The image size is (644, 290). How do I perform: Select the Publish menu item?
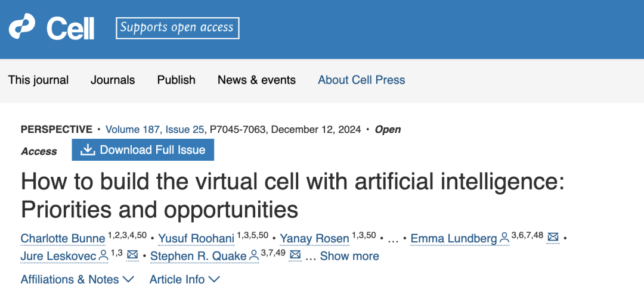tap(176, 80)
